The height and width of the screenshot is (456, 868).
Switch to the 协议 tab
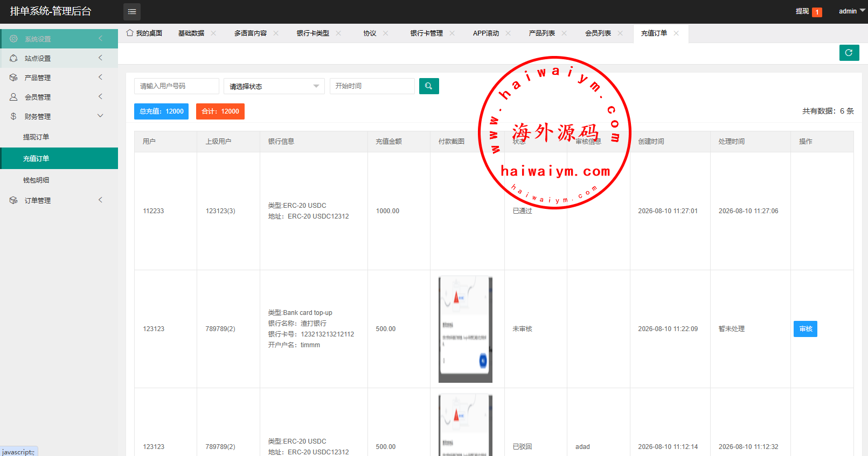tap(370, 33)
